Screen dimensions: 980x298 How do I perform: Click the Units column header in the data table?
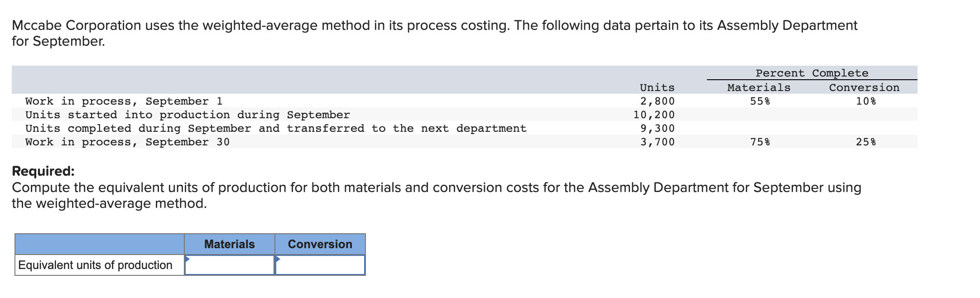pos(657,87)
